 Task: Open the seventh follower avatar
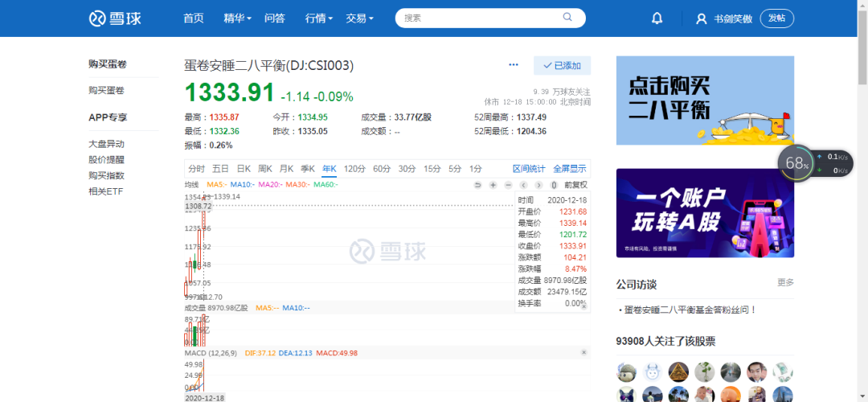pos(784,371)
